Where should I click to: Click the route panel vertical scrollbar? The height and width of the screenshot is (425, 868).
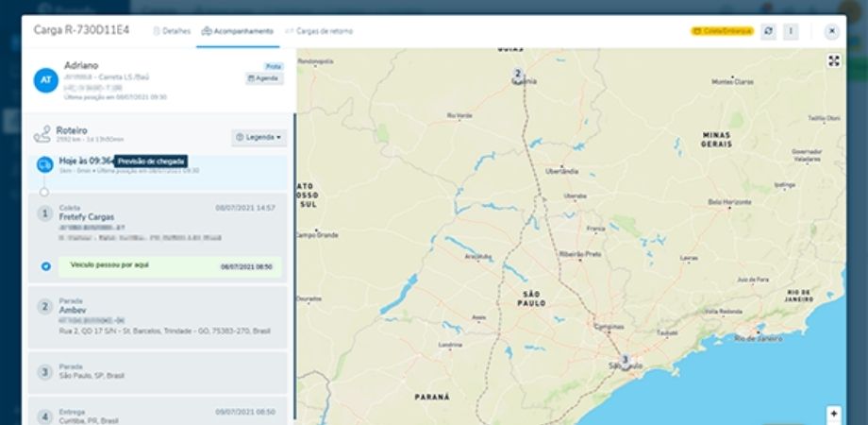coord(294,266)
